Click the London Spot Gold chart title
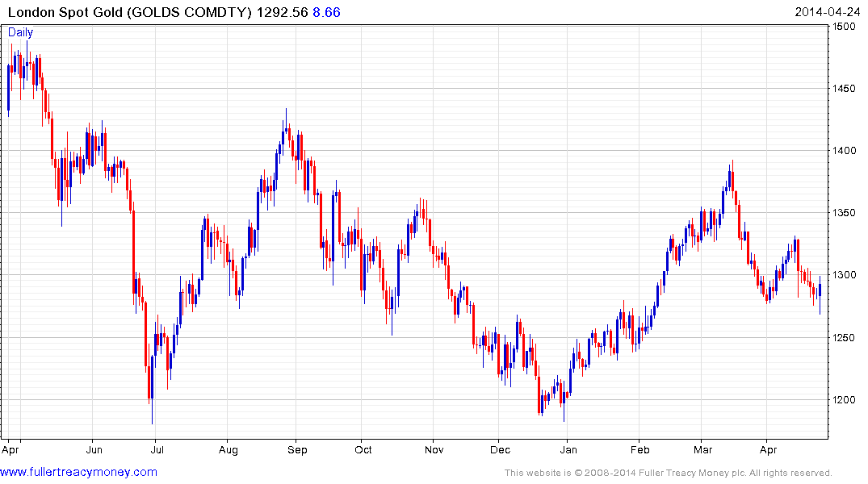The image size is (868, 484). click(130, 12)
